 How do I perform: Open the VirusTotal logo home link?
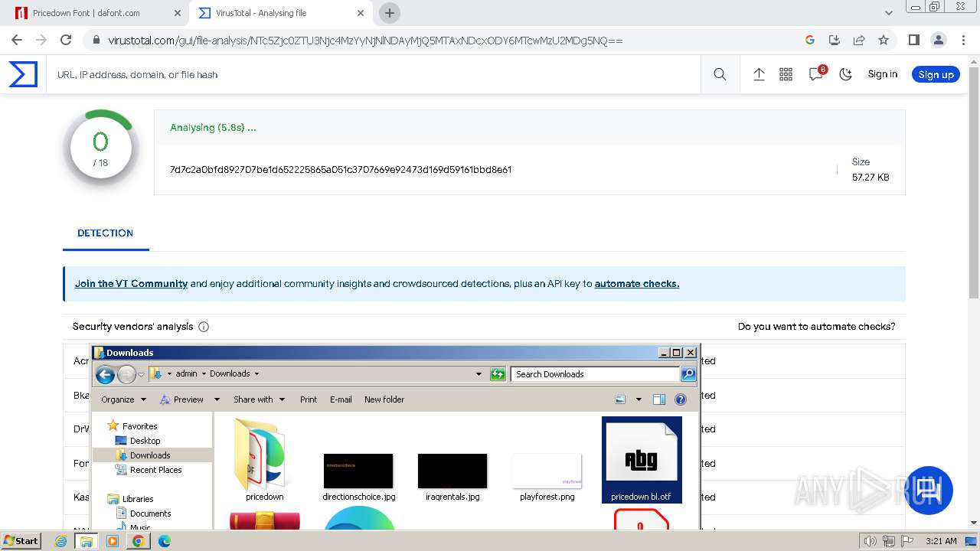pyautogui.click(x=23, y=74)
